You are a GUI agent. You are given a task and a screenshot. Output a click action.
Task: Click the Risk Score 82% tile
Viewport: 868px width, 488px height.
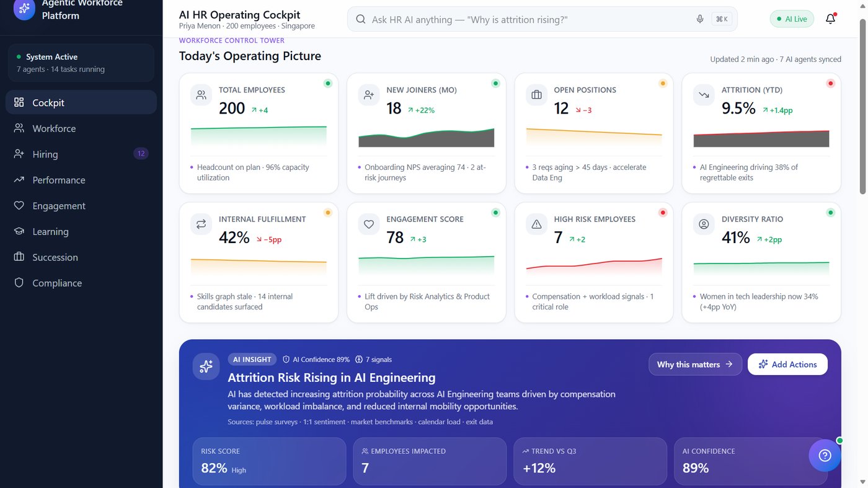tap(269, 461)
